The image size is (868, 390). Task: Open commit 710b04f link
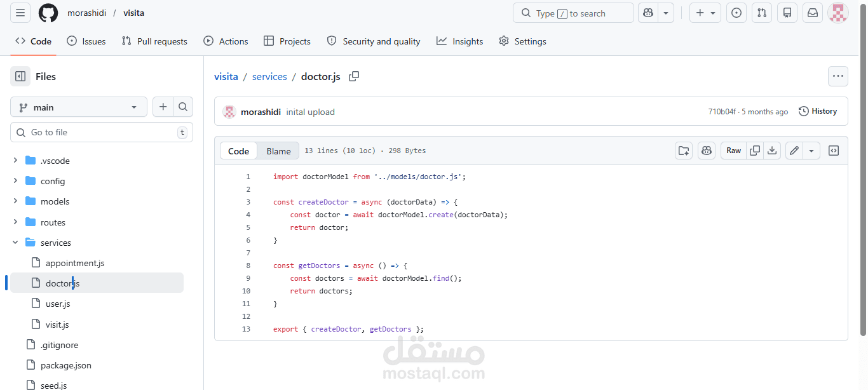(x=722, y=112)
